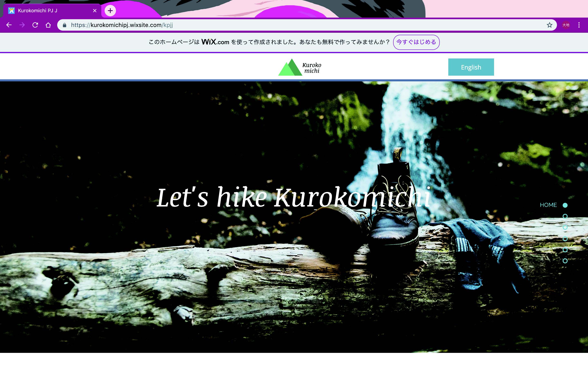Select the filled HOME anchor dot
The width and height of the screenshot is (588, 368).
pos(565,205)
